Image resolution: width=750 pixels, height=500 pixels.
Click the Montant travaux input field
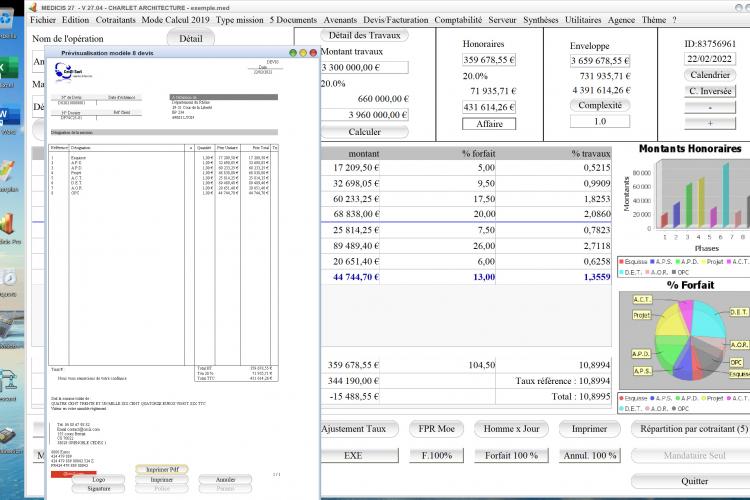364,67
